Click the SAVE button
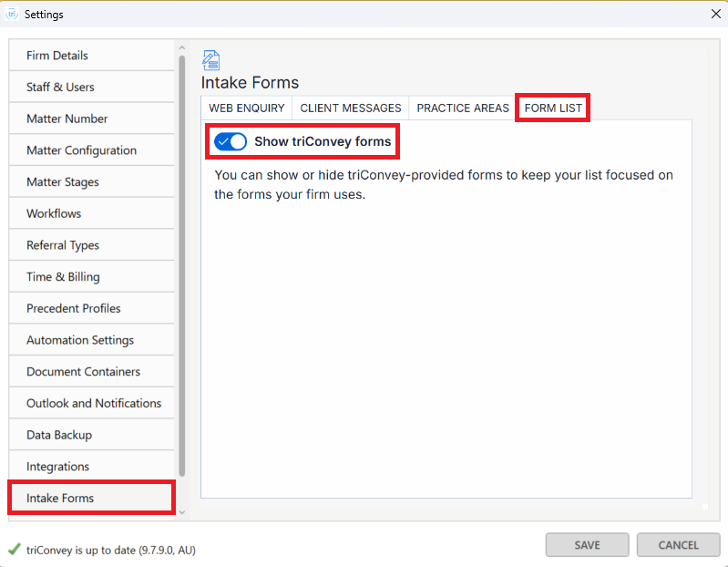728x567 pixels. [587, 545]
